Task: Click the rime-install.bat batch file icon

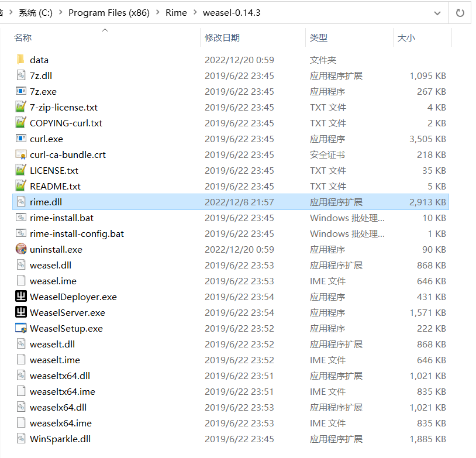Action: [x=20, y=218]
